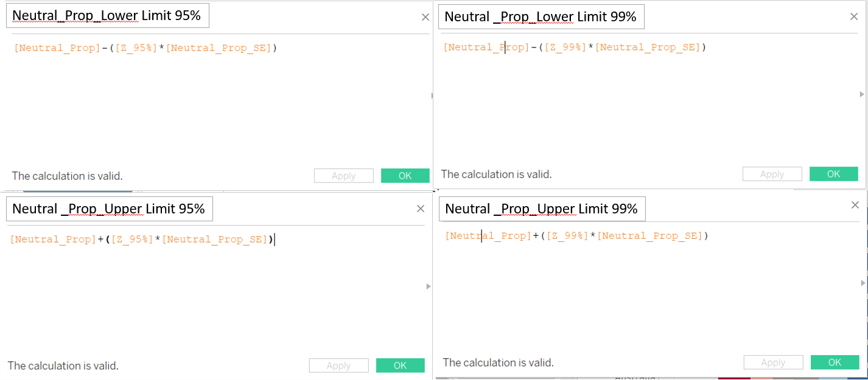Click Apply in the Lower Limit 95% dialog

tap(343, 176)
